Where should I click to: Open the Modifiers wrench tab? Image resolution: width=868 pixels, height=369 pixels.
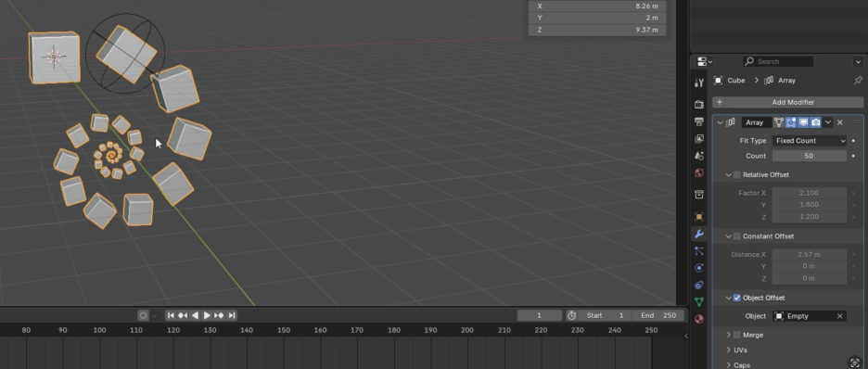point(699,234)
